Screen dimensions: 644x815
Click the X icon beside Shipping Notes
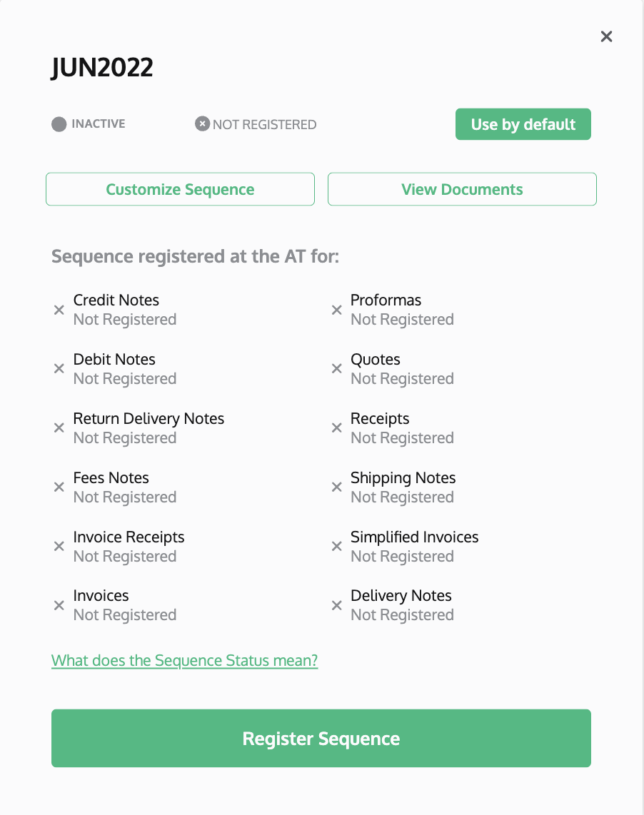tap(337, 487)
